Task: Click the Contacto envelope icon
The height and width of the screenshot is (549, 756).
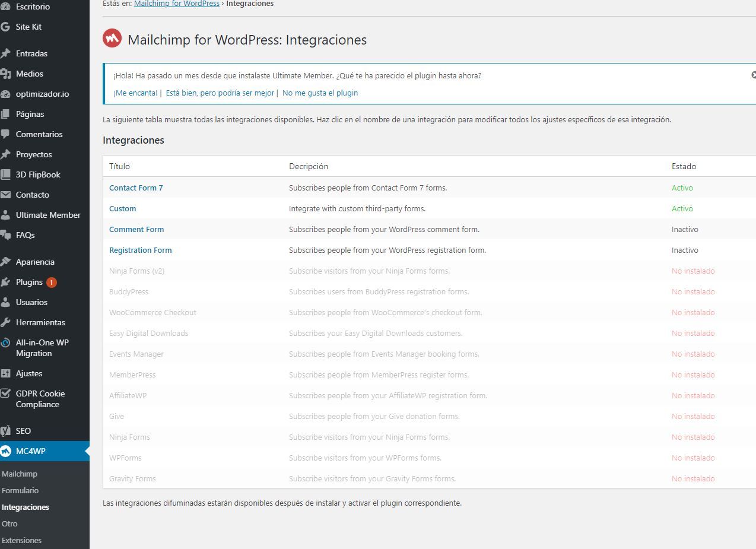Action: [x=5, y=195]
